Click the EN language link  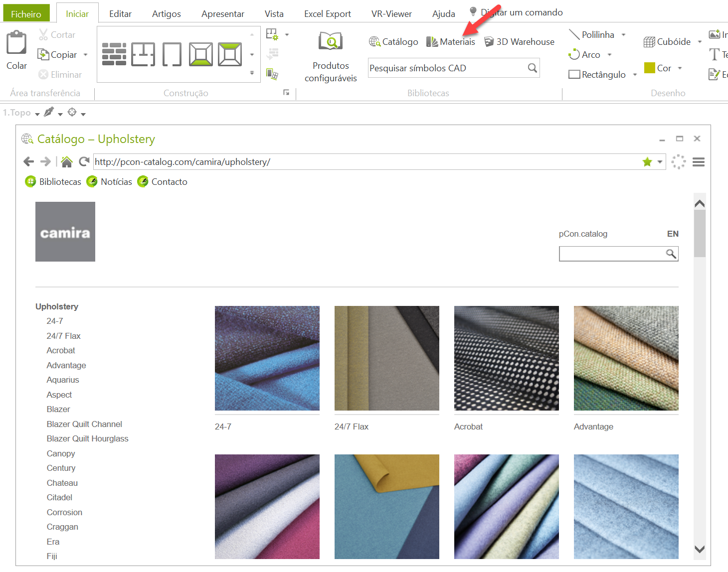pyautogui.click(x=673, y=234)
